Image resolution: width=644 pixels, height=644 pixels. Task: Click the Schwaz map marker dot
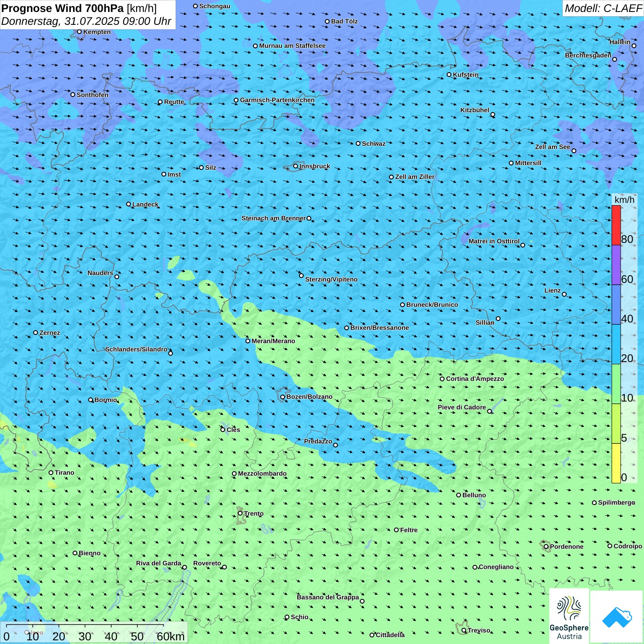358,144
